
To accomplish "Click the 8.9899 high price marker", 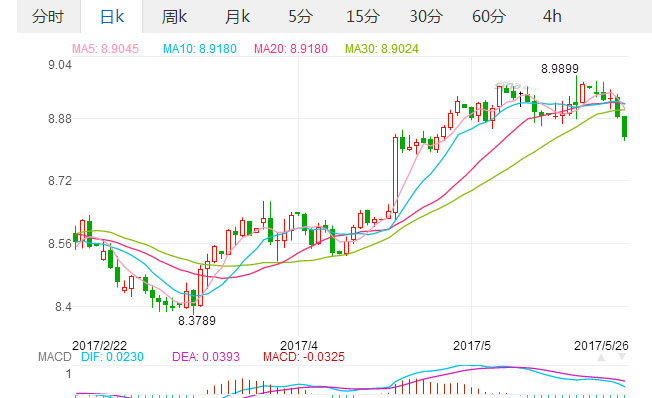I will pos(560,69).
